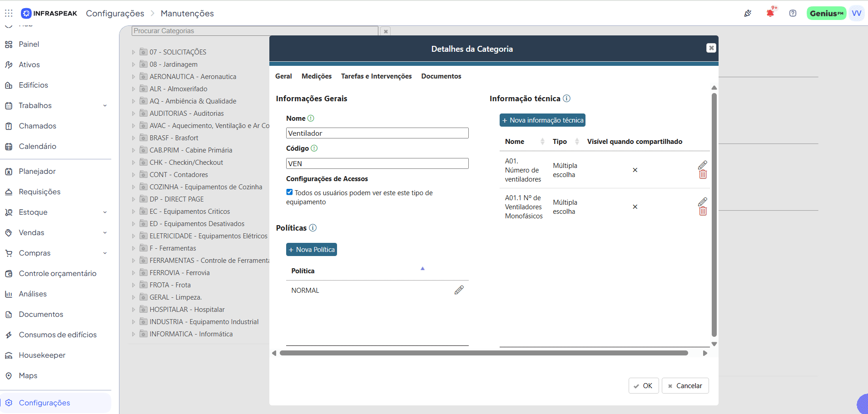Image resolution: width=868 pixels, height=414 pixels.
Task: Delete the A01. Número de ventiladores row
Action: point(703,174)
